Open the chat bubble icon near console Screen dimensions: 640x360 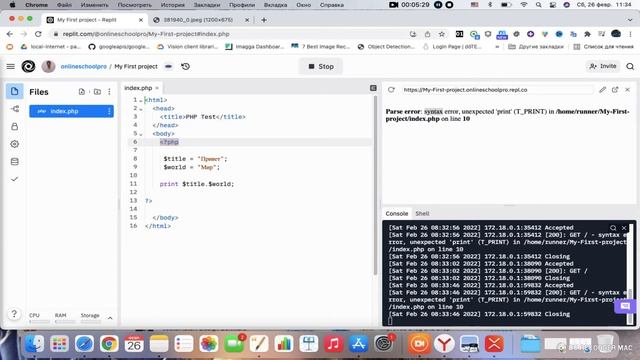[624, 306]
